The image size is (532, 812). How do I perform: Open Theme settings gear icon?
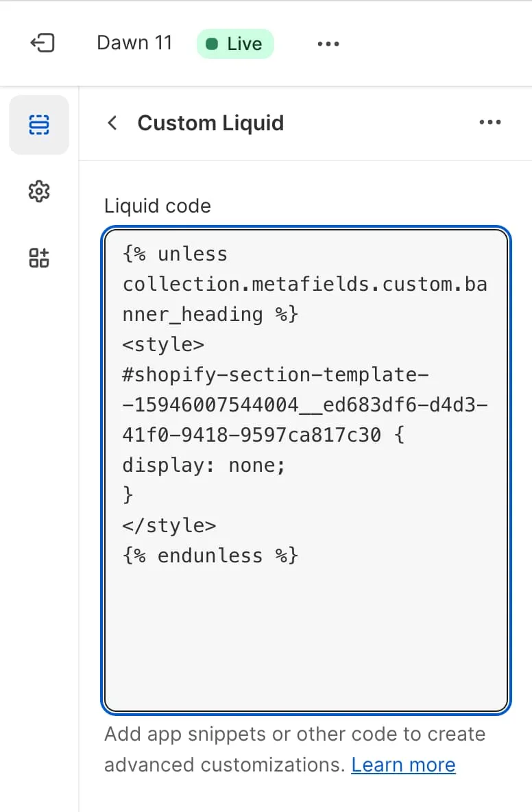(39, 191)
